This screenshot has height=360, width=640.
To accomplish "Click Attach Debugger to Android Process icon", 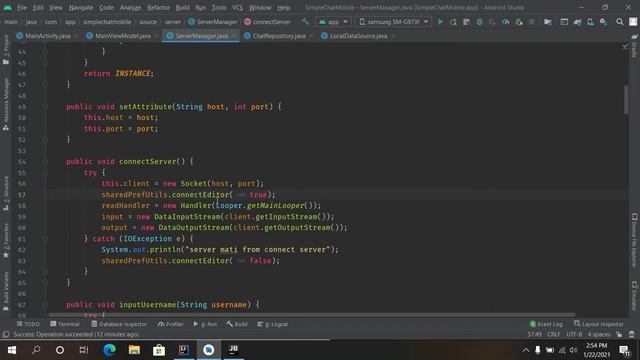I will pyautogui.click(x=519, y=22).
